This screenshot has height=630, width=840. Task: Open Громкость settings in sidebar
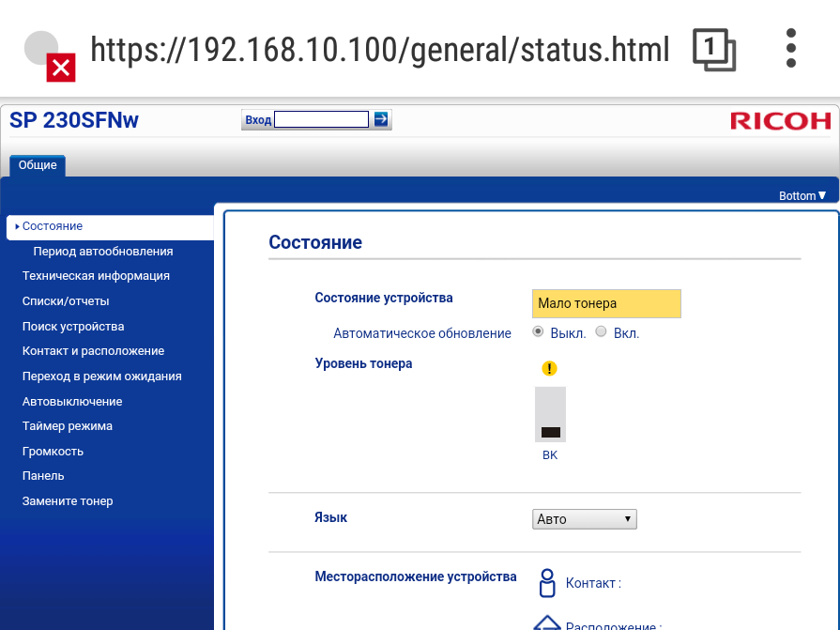point(53,451)
